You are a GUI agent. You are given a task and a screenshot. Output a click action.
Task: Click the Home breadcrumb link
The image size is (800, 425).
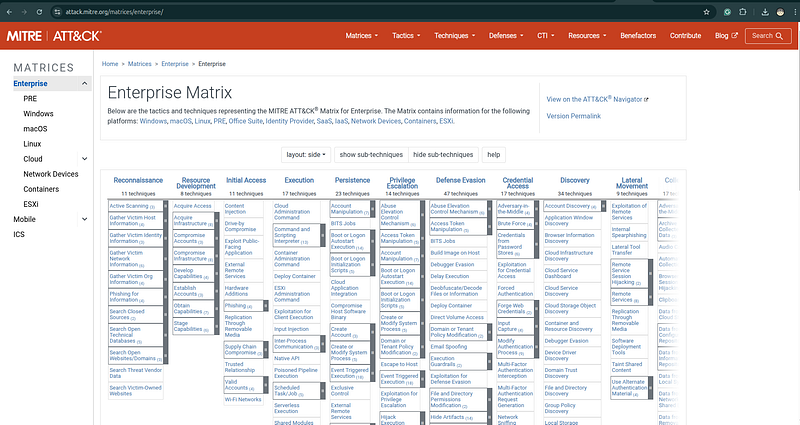click(110, 64)
